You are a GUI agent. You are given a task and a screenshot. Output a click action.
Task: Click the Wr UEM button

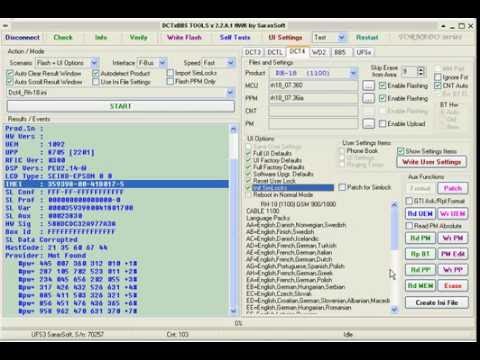click(452, 214)
